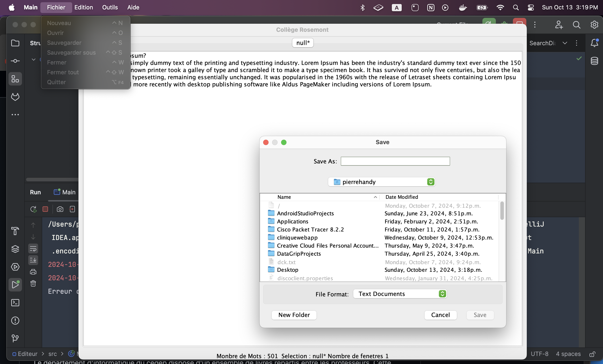Click the New Folder button
Viewport: 603px width, 364px height.
(294, 315)
